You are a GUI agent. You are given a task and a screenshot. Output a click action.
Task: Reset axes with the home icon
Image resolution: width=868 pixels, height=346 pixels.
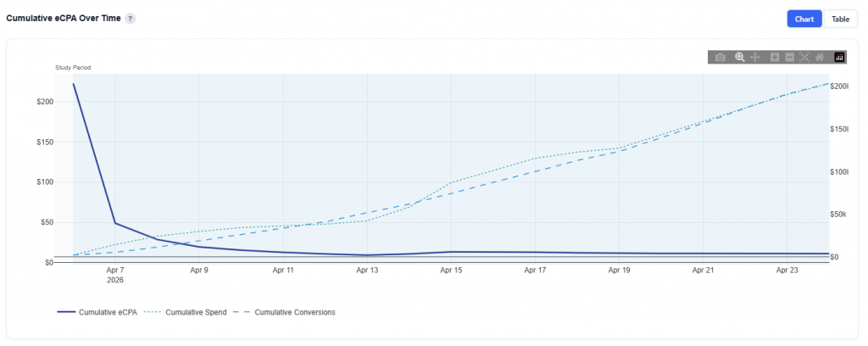pos(820,57)
